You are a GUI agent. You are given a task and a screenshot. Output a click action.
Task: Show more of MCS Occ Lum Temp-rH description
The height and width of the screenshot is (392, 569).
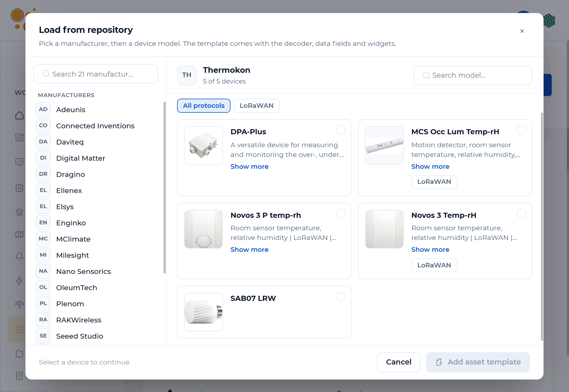430,167
